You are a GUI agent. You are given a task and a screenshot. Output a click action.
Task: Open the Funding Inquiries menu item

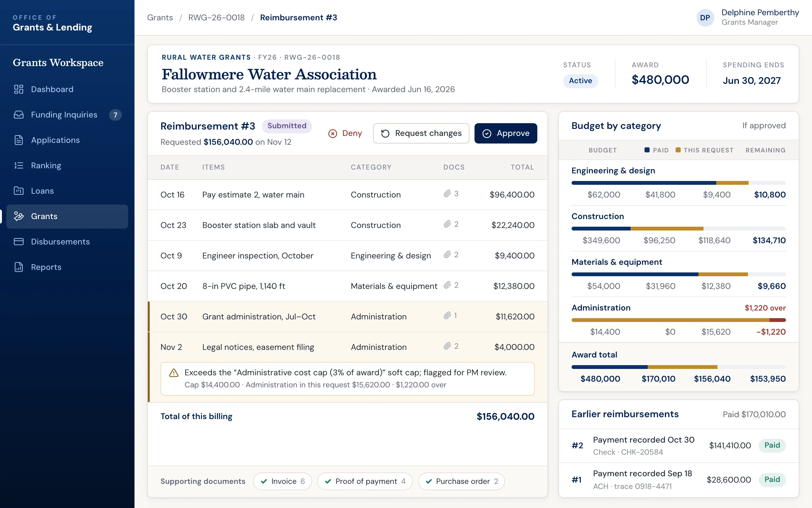click(67, 115)
